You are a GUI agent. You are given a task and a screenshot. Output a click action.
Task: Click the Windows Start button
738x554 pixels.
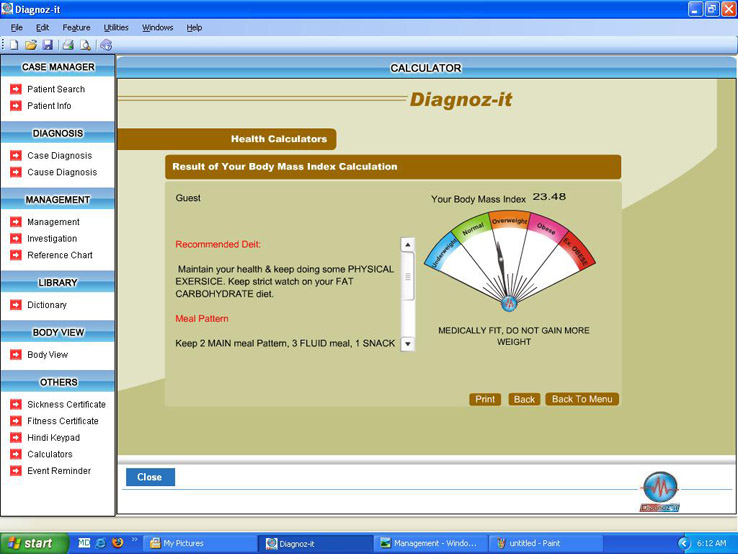(34, 543)
